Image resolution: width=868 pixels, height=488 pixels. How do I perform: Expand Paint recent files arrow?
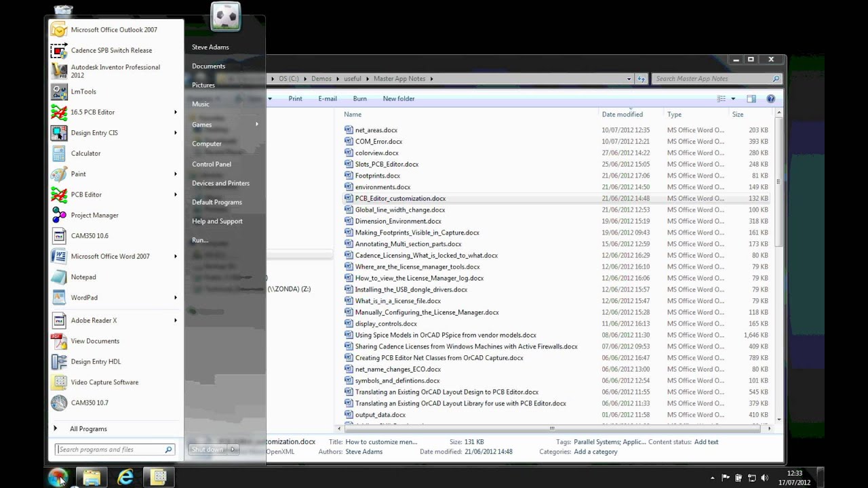176,174
